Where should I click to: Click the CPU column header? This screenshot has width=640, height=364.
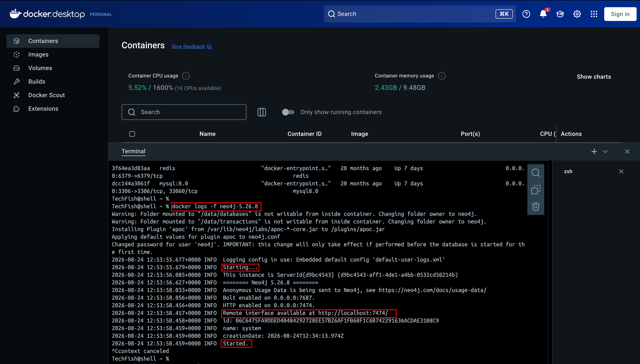tap(547, 134)
